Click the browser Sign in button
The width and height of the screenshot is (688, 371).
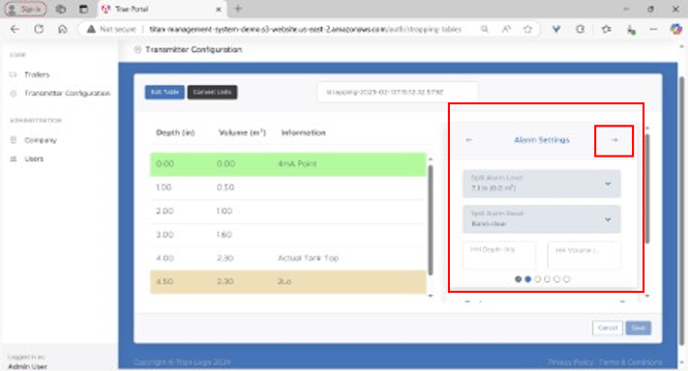25,9
